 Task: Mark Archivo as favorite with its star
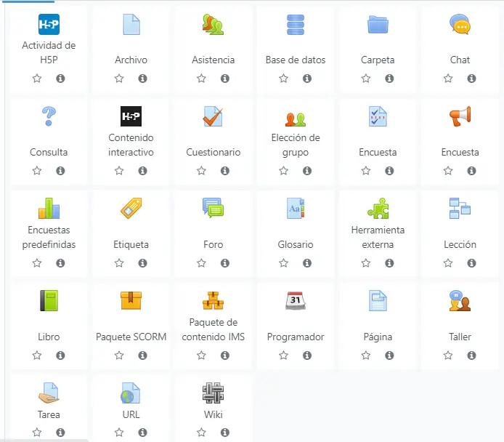pyautogui.click(x=119, y=79)
